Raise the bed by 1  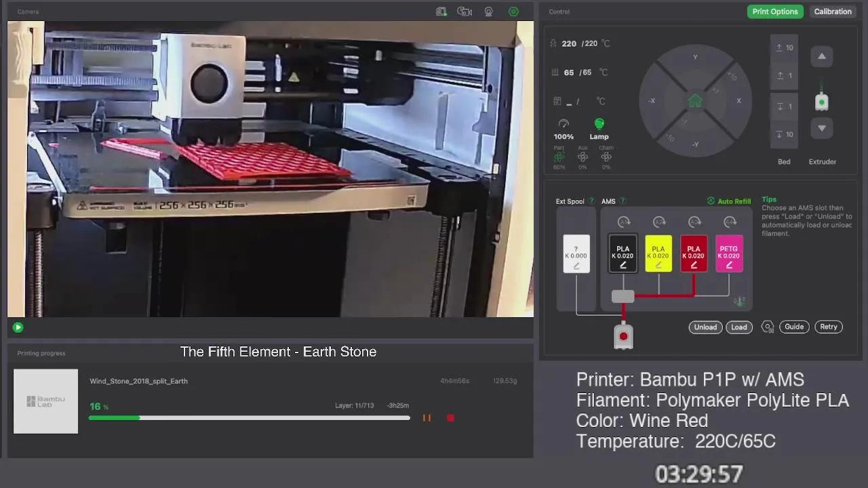click(x=785, y=76)
